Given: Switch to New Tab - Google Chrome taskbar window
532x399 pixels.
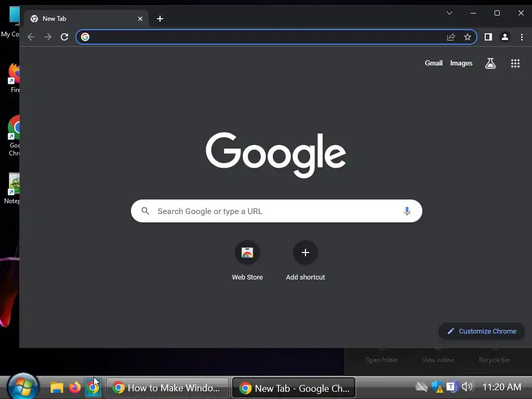Looking at the screenshot, I should [294, 388].
